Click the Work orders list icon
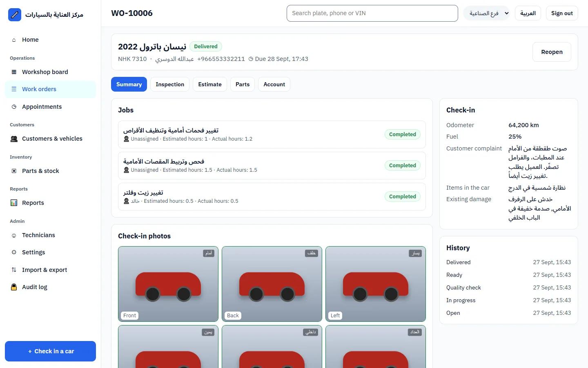Viewport: 588px width, 368px height. point(14,89)
